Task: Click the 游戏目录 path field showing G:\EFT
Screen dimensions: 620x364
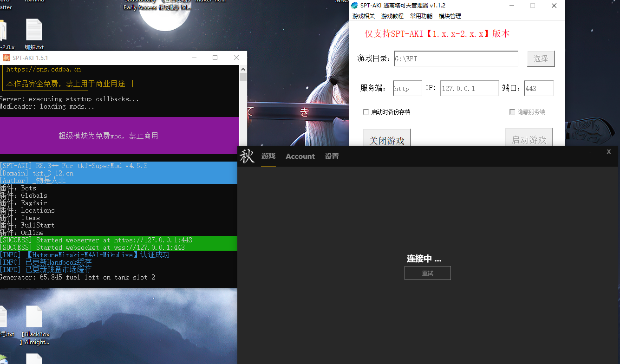Action: point(456,58)
